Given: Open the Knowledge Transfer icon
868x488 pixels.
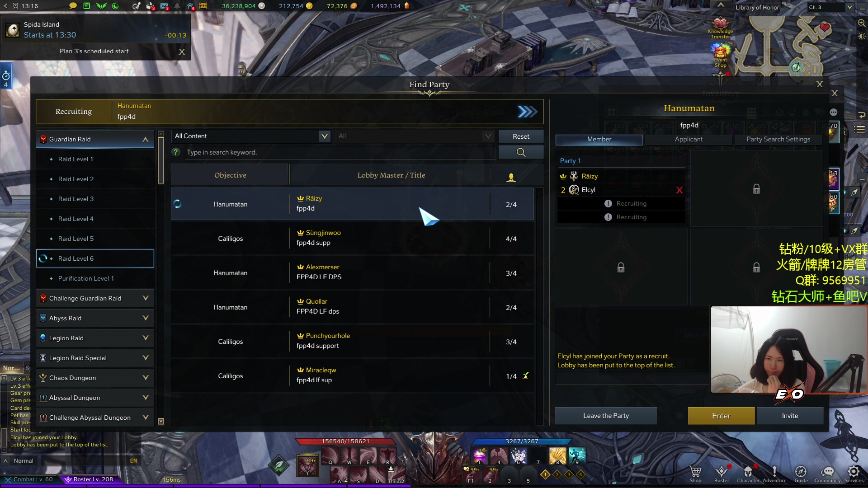Looking at the screenshot, I should [x=720, y=28].
